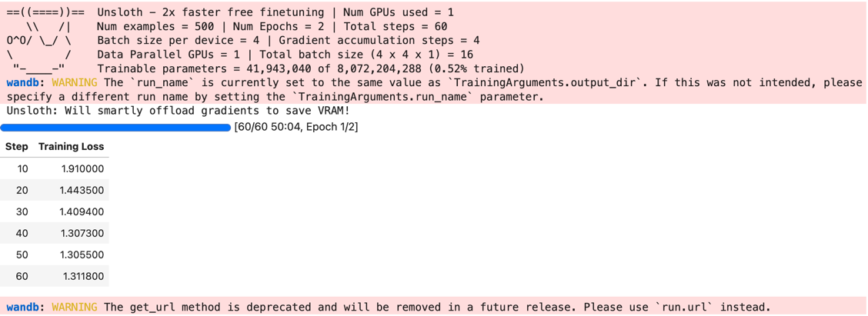The image size is (868, 316).
Task: Click the 1.307300 loss value
Action: click(x=82, y=234)
